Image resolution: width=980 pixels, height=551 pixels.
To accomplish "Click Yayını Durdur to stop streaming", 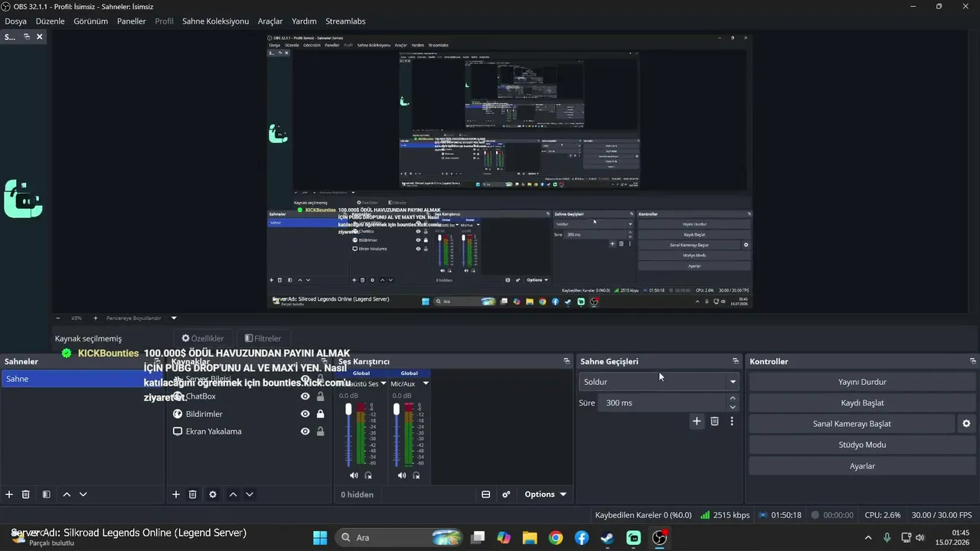I will tap(862, 382).
